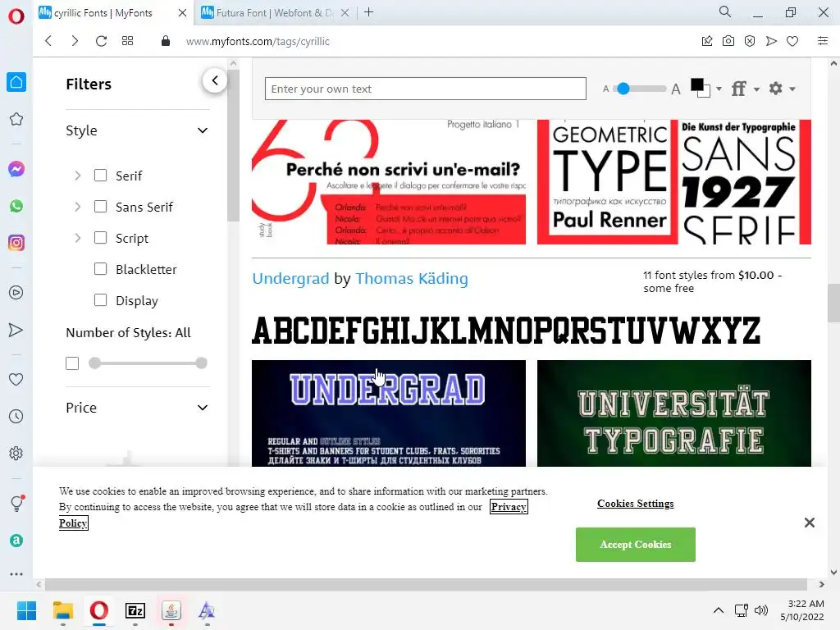Open Easy Setup menu icon

(823, 41)
